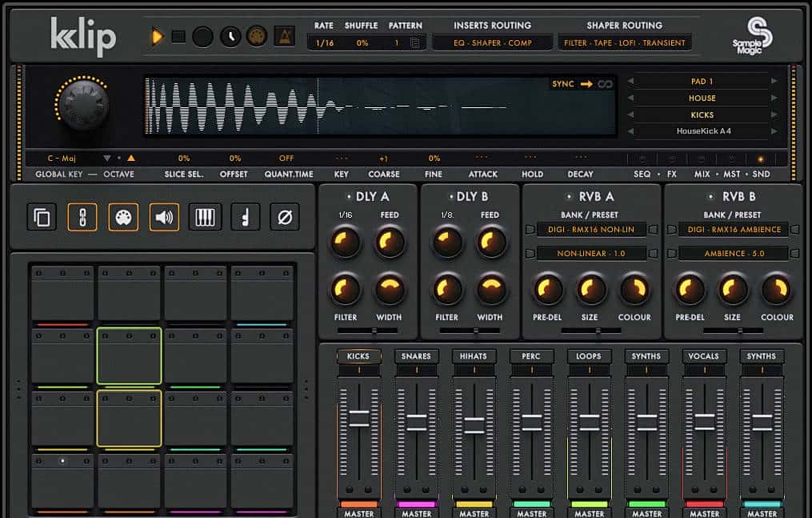
Task: Click the clock icon in transport bar
Action: pyautogui.click(x=230, y=37)
